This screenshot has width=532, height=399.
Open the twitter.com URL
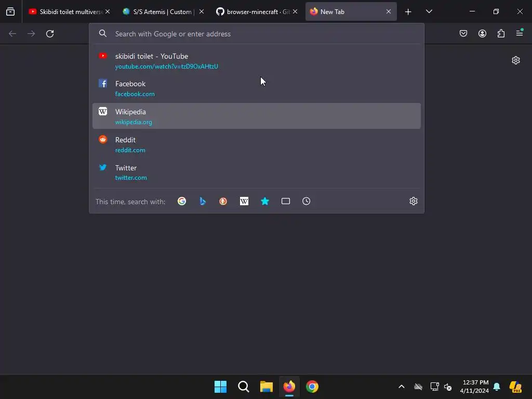pyautogui.click(x=130, y=178)
